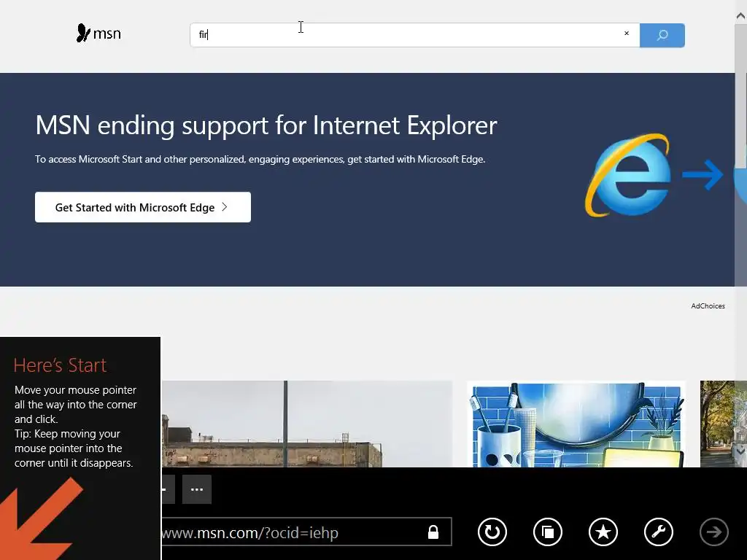Click the blue search magnifier button
The width and height of the screenshot is (747, 560).
pyautogui.click(x=662, y=35)
